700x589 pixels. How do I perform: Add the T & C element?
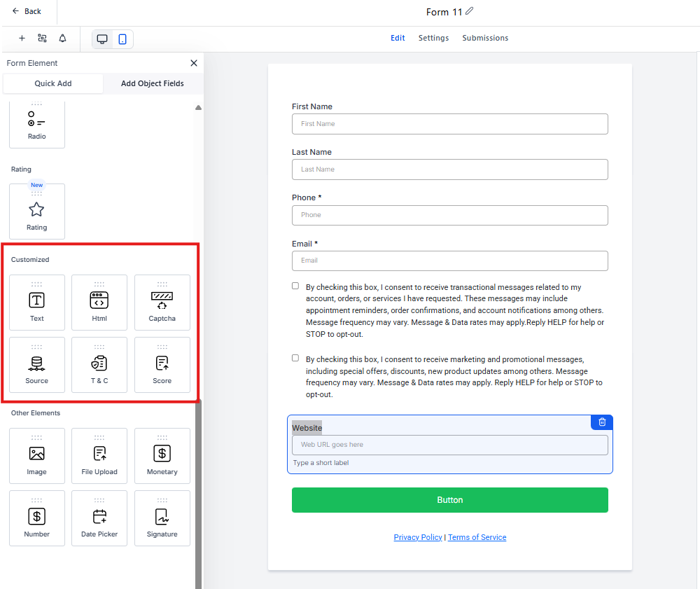tap(99, 365)
